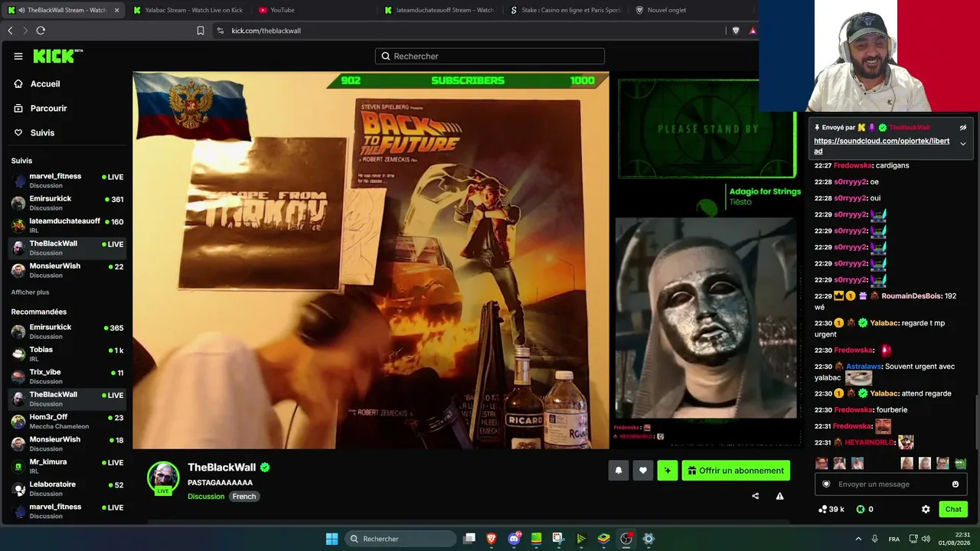Image resolution: width=980 pixels, height=551 pixels.
Task: Open the pinned SoundCloud link
Action: (x=881, y=146)
